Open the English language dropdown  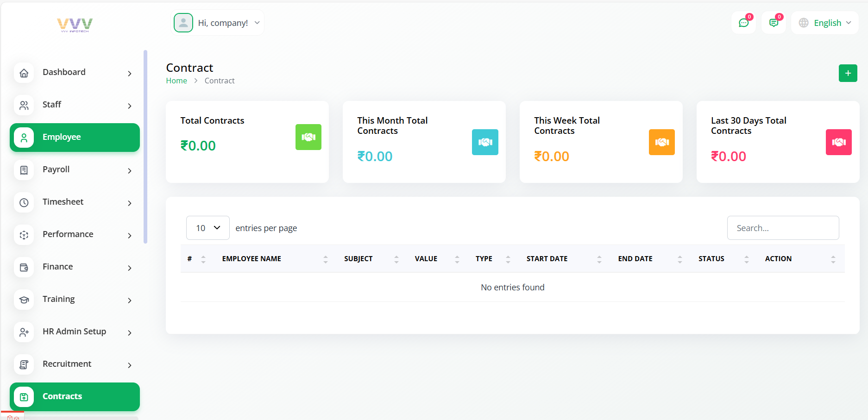point(825,23)
